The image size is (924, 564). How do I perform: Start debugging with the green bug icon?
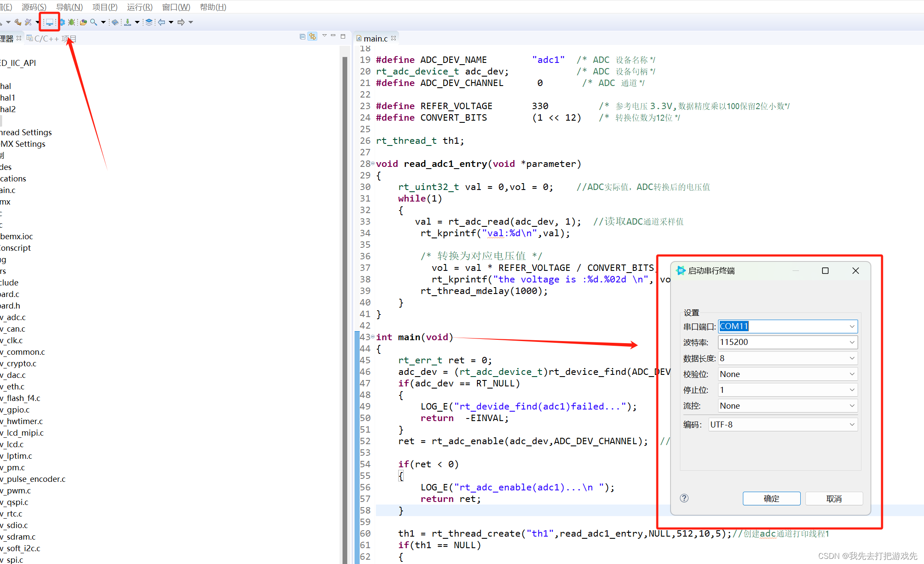click(72, 22)
